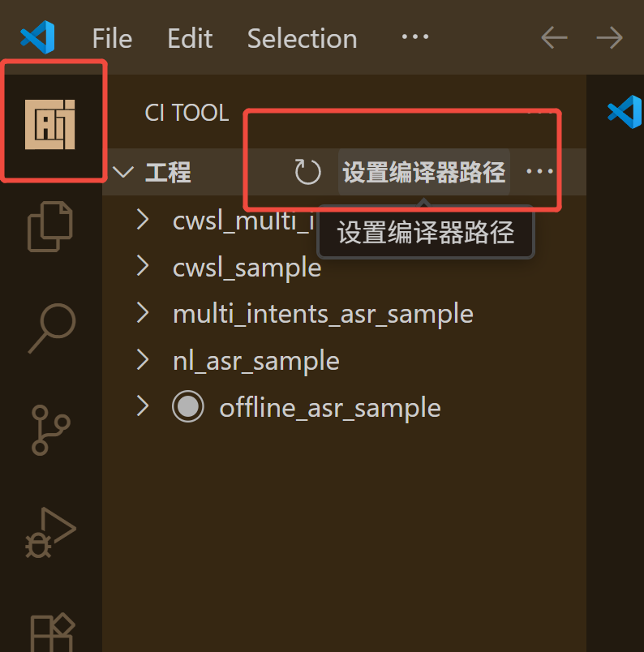Expand the cwsl_sample chevron
Screen dimensions: 644x652
[143, 266]
